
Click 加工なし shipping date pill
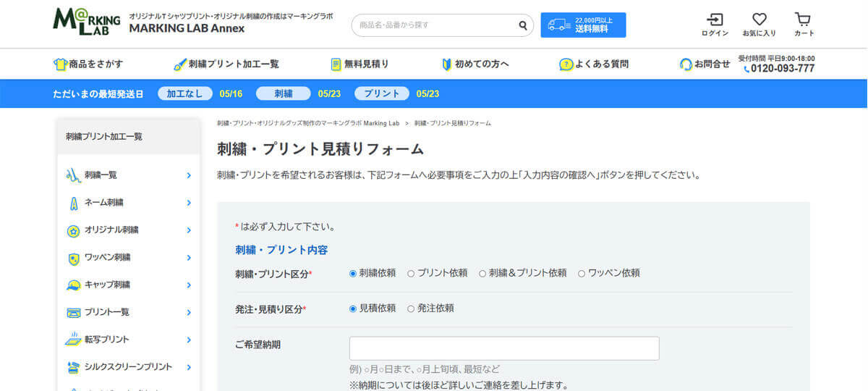click(x=185, y=93)
